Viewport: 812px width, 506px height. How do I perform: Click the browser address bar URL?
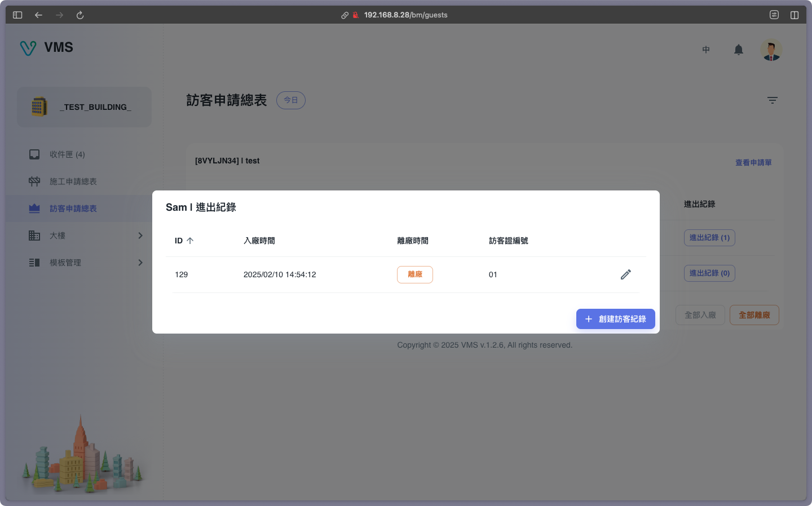405,15
